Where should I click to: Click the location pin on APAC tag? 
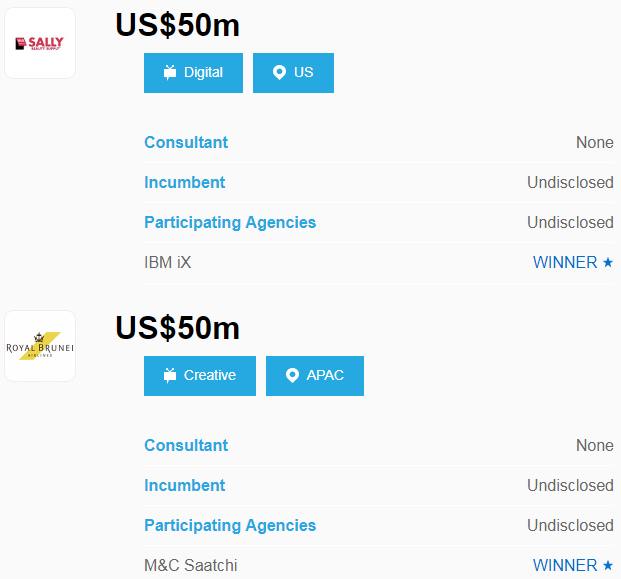click(292, 376)
